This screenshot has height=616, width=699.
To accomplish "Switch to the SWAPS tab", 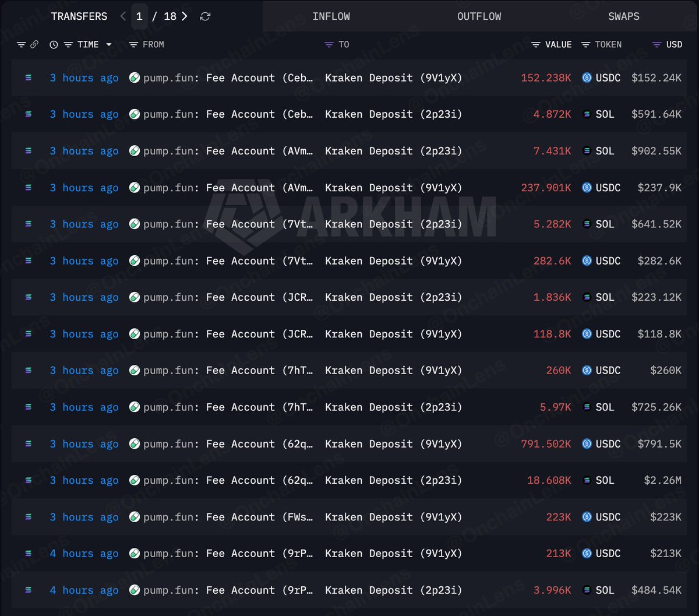I will [624, 16].
